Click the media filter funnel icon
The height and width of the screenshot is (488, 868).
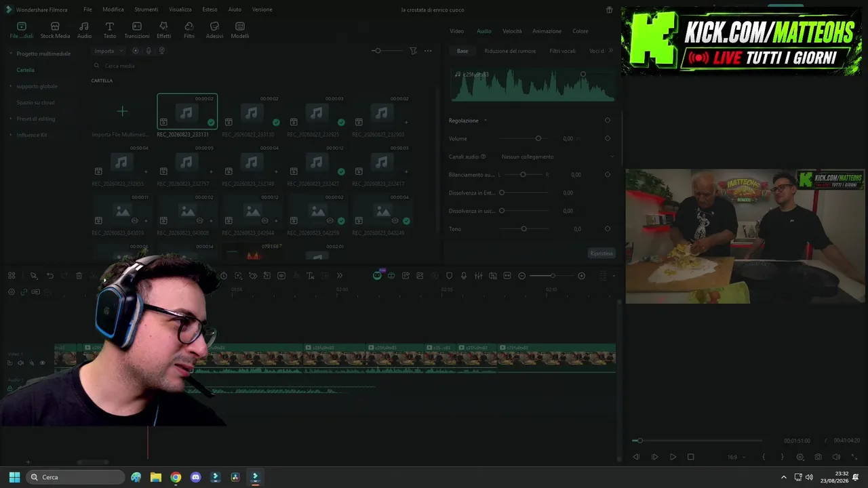(413, 51)
